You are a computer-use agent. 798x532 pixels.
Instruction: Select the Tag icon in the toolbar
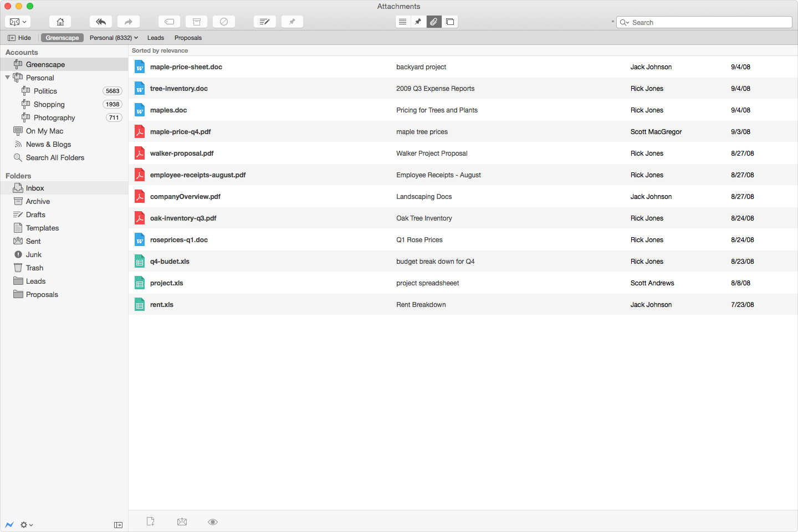tap(169, 22)
